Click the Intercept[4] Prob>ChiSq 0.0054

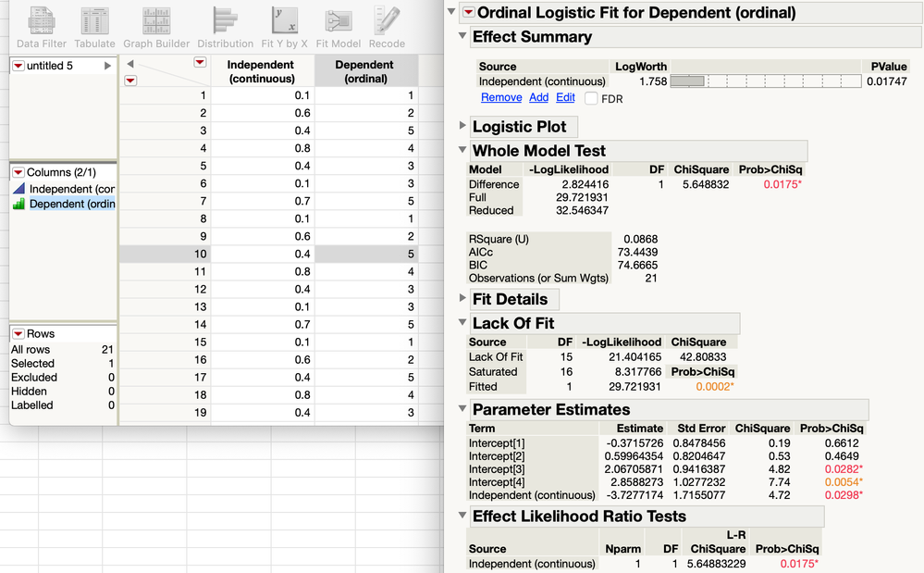(x=844, y=482)
